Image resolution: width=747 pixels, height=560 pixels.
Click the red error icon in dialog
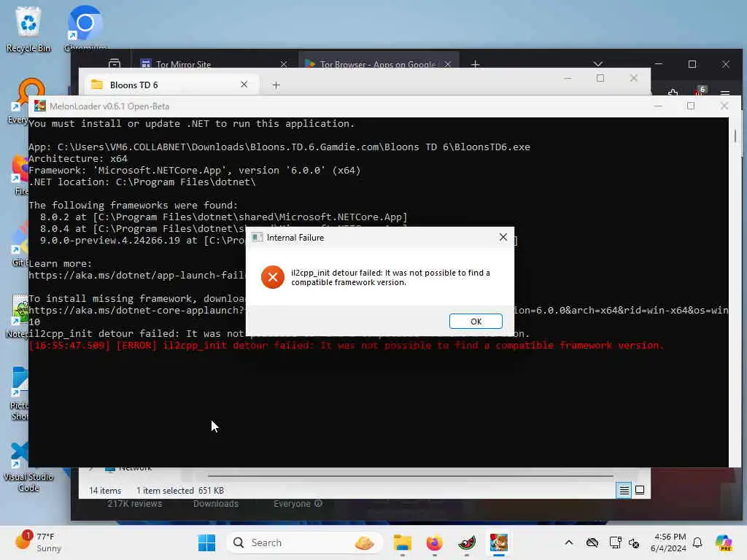click(273, 277)
